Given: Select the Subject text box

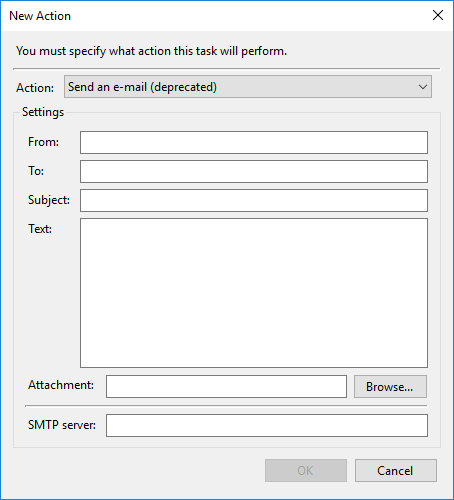Looking at the screenshot, I should coord(254,200).
